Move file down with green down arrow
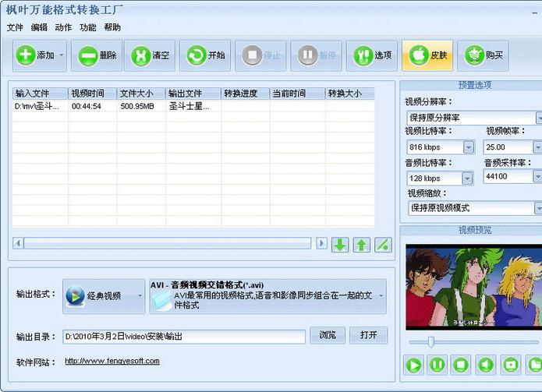The height and width of the screenshot is (392, 542). pyautogui.click(x=340, y=244)
